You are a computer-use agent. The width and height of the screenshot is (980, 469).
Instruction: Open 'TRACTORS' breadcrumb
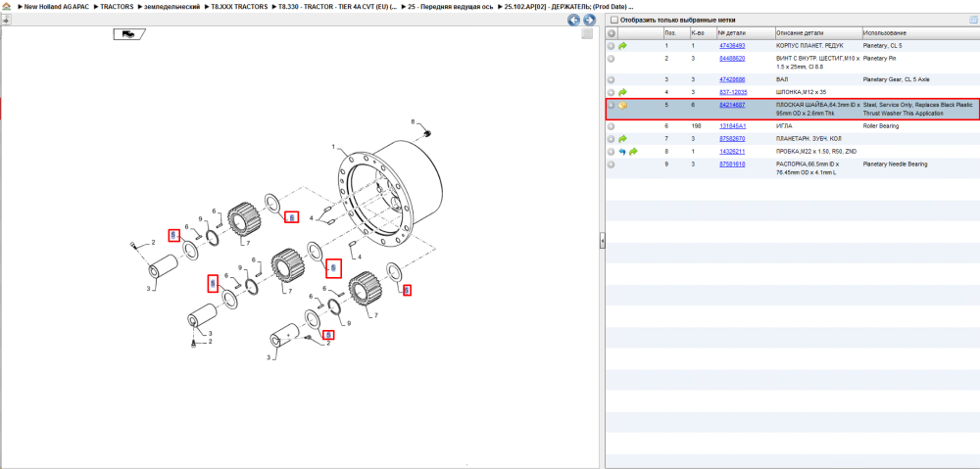click(117, 6)
